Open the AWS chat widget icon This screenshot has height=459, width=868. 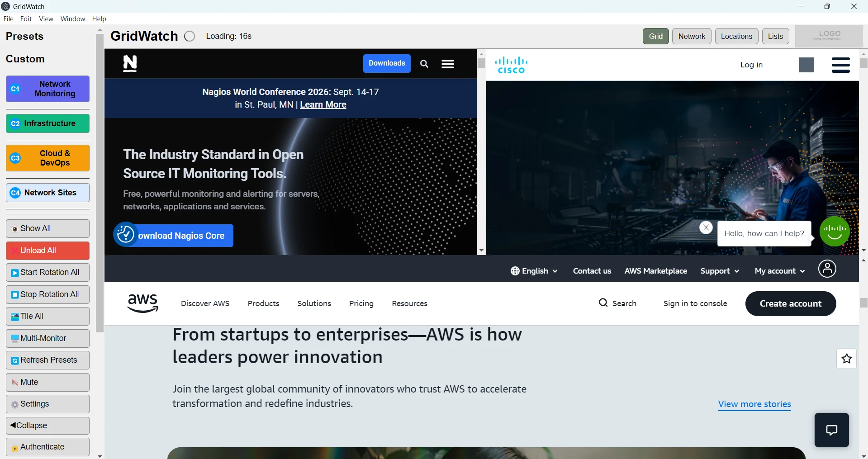(x=831, y=430)
